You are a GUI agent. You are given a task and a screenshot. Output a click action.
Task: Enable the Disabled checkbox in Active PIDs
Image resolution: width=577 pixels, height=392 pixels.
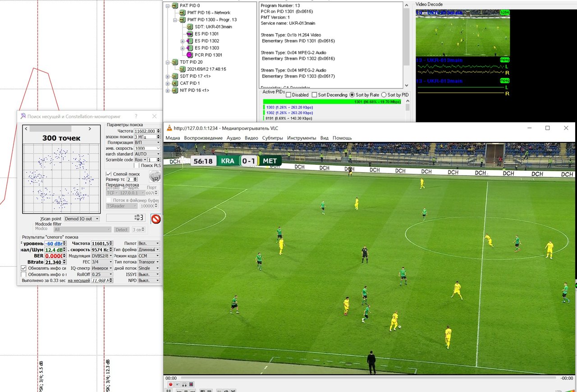point(288,95)
